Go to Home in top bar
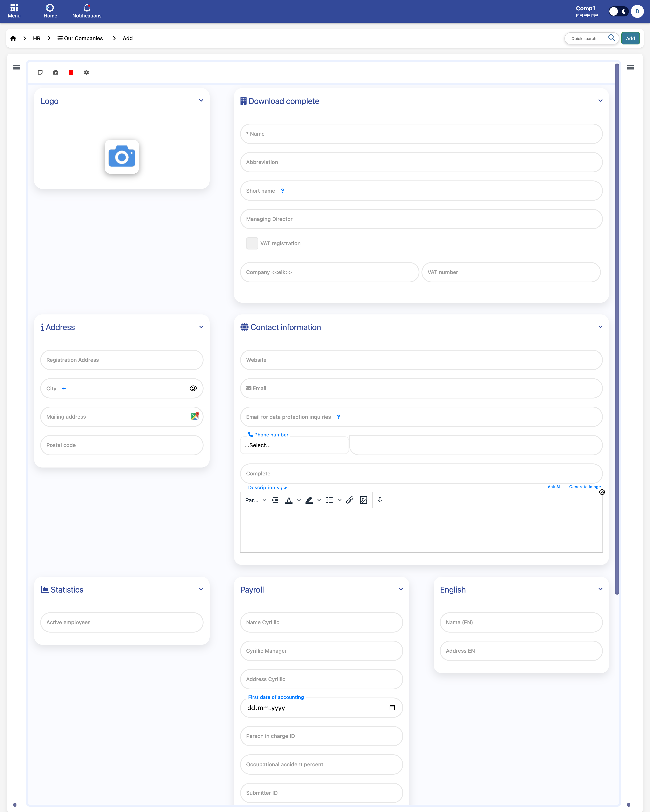650x812 pixels. pyautogui.click(x=50, y=11)
